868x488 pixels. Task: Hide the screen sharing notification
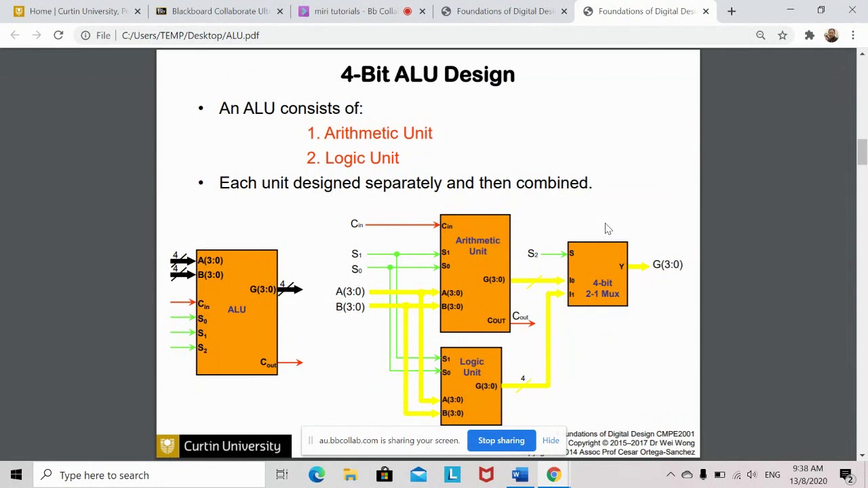pyautogui.click(x=551, y=441)
